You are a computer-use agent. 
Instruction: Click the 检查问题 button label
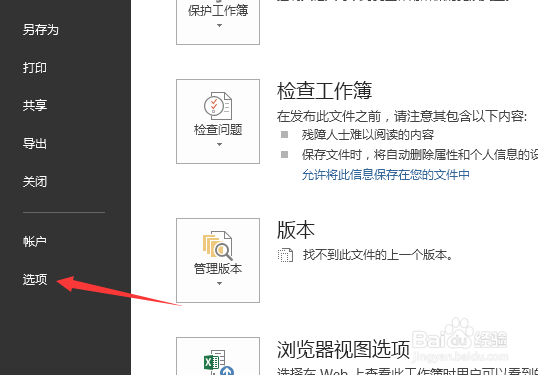(x=218, y=130)
